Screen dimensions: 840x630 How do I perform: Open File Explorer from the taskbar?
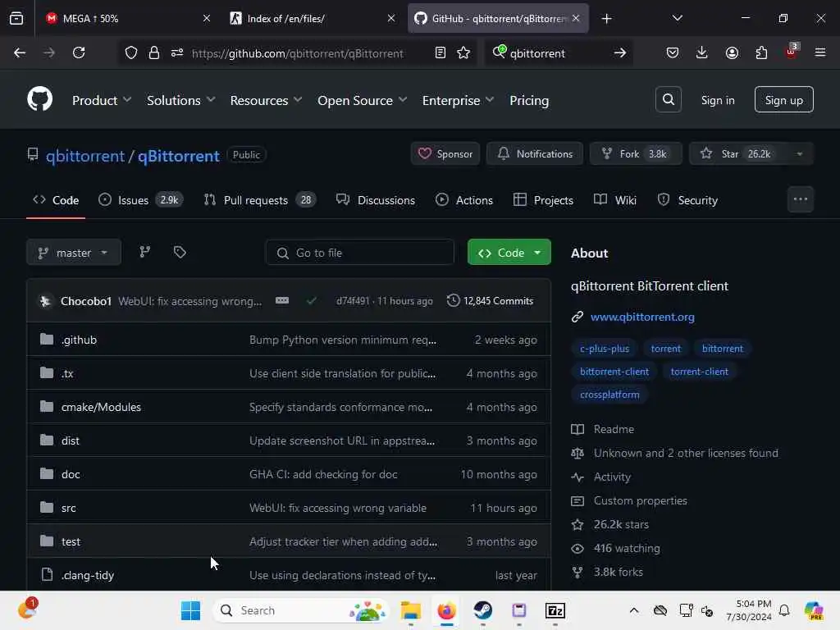tap(411, 610)
